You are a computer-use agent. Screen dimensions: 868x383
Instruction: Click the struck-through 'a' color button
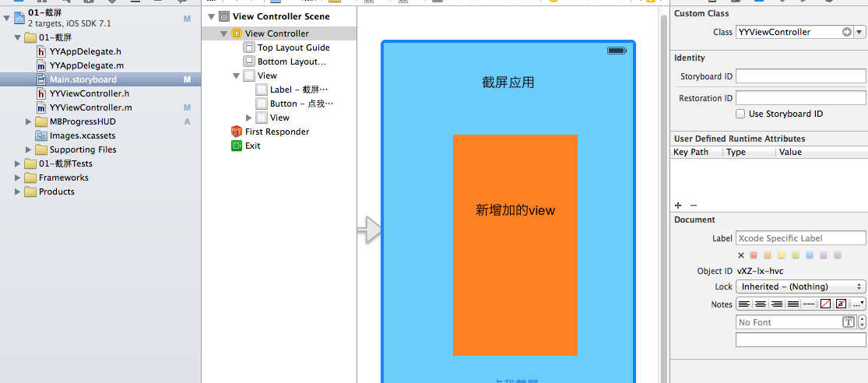[841, 304]
